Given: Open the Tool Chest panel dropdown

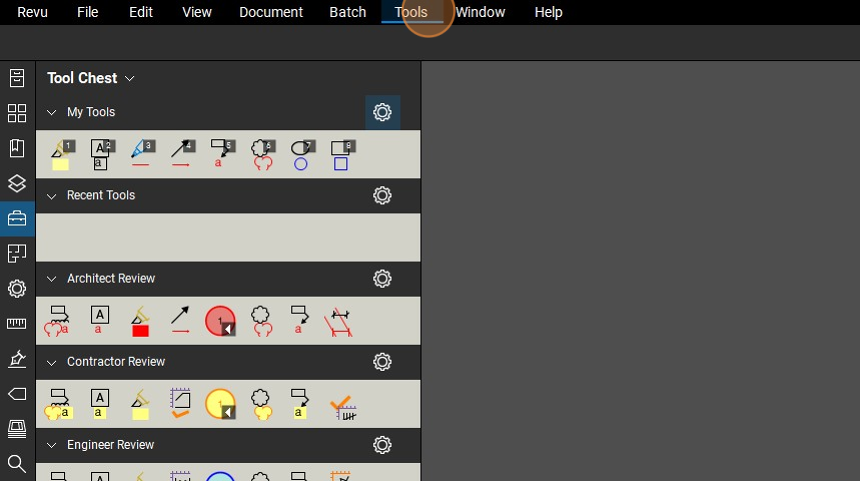Looking at the screenshot, I should (x=130, y=78).
